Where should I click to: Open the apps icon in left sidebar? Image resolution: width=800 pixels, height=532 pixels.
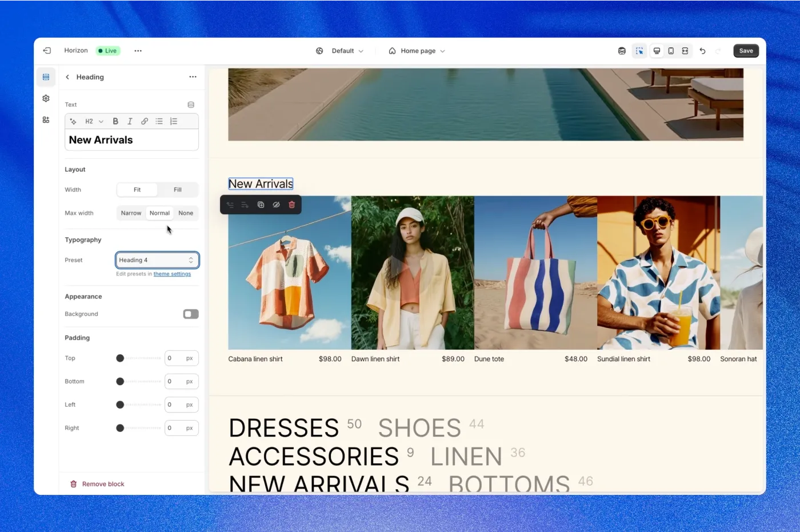[x=46, y=119]
